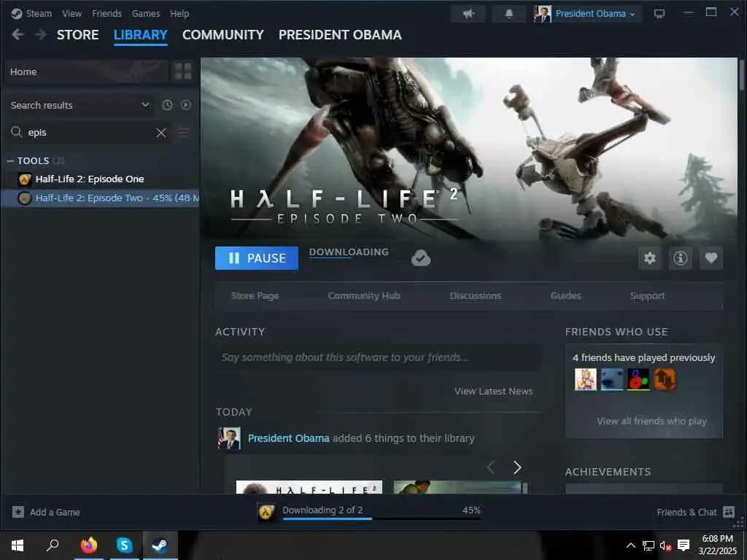747x560 pixels.
Task: Open bear avatar friend profile
Action: pos(612,379)
